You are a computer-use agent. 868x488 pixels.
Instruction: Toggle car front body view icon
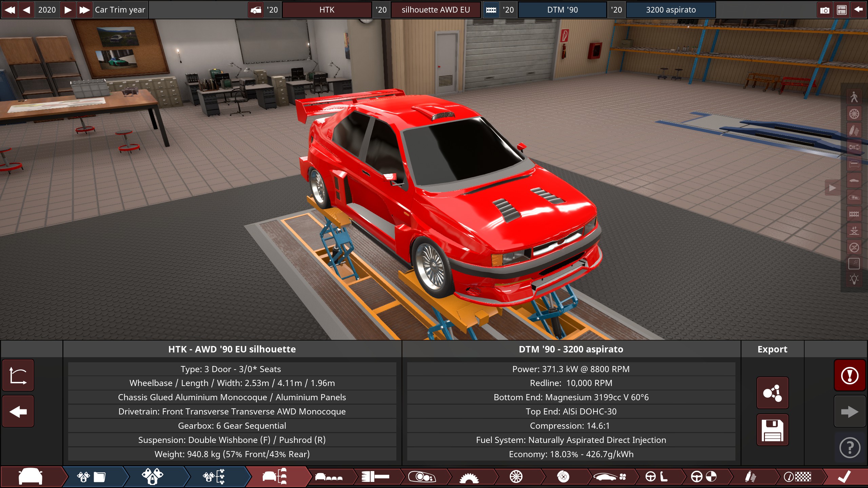[x=854, y=164]
